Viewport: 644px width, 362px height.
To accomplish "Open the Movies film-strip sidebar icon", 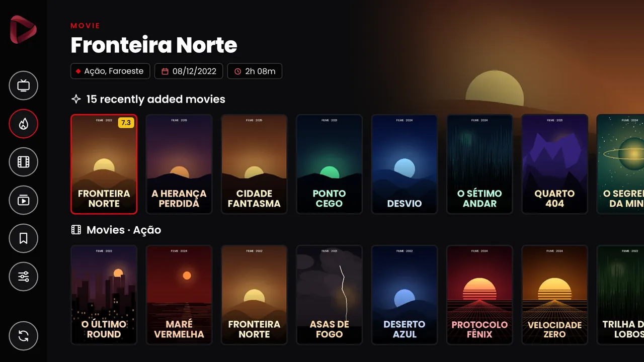I will (24, 162).
